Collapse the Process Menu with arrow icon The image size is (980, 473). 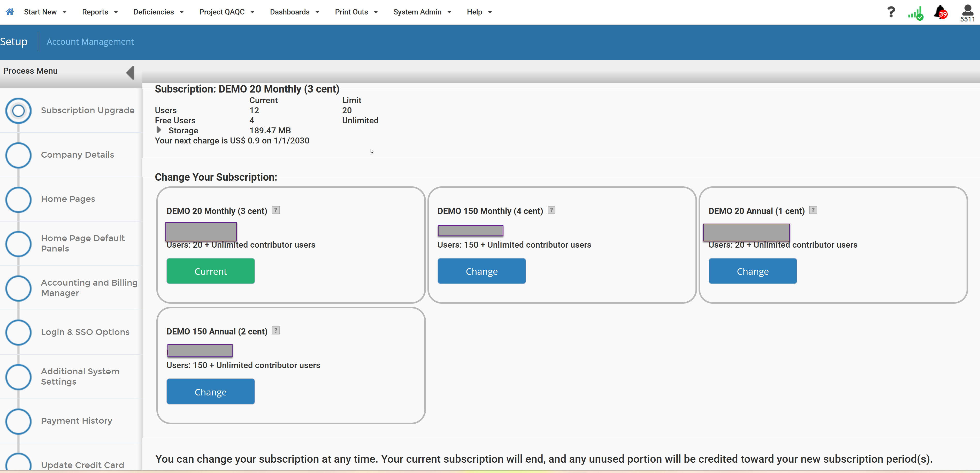[131, 72]
